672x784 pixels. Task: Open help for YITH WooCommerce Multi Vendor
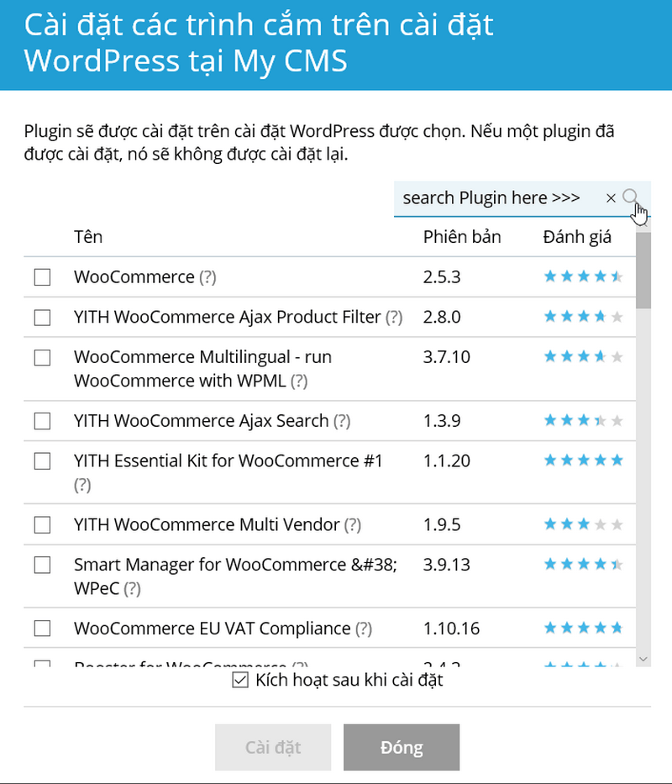click(x=353, y=525)
